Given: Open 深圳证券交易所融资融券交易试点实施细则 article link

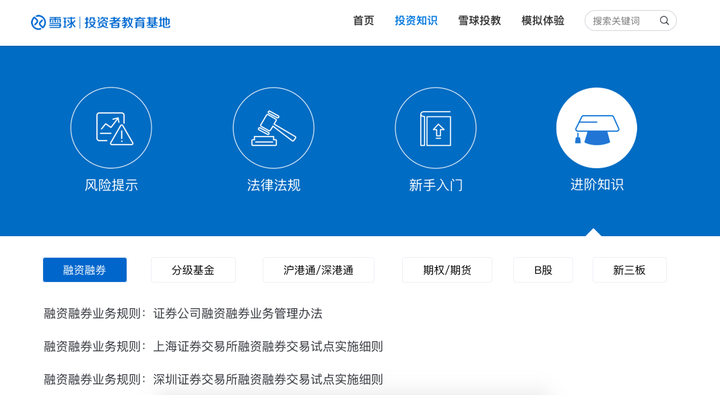Looking at the screenshot, I should (268, 379).
